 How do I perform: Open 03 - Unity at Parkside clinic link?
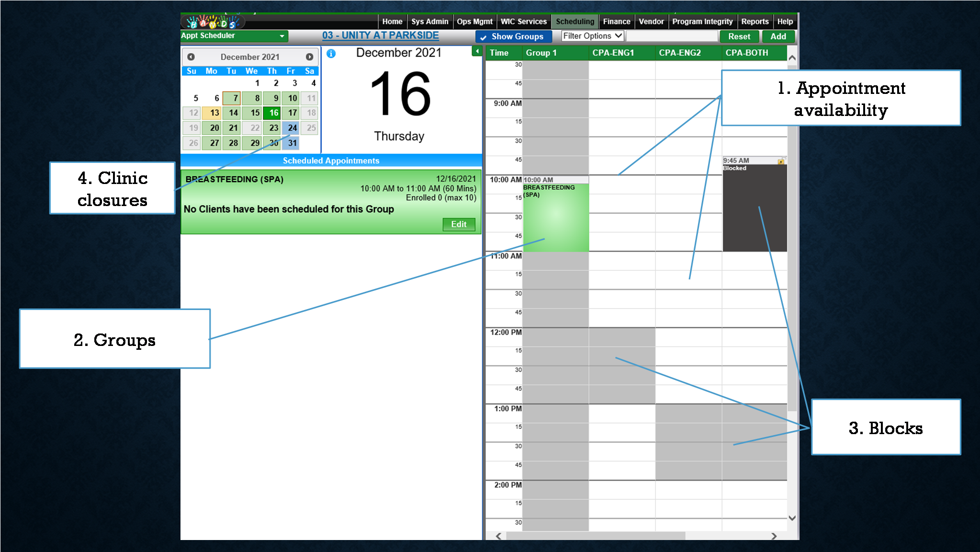click(x=380, y=35)
